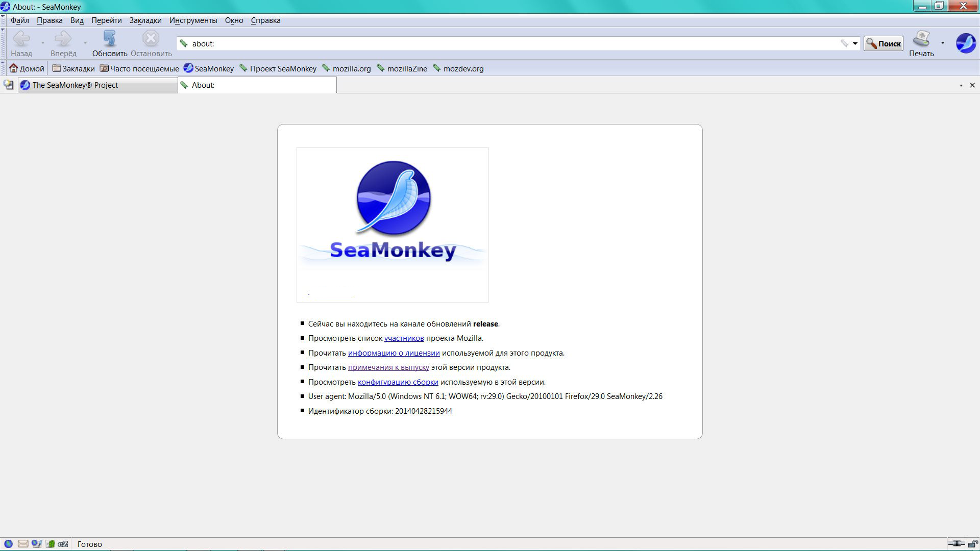Open the mozdev.org bookmark

[x=458, y=68]
